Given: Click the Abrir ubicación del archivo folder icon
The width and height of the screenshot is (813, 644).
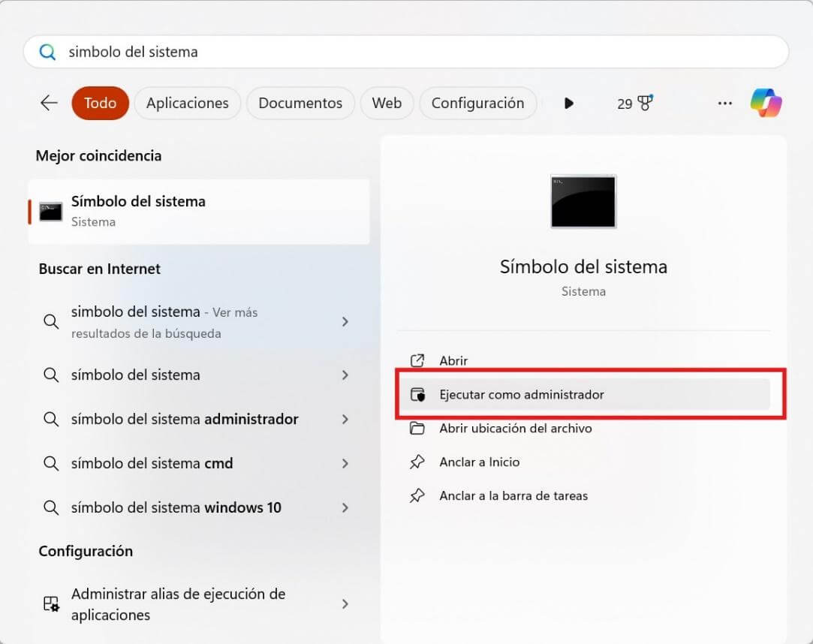Looking at the screenshot, I should point(418,429).
